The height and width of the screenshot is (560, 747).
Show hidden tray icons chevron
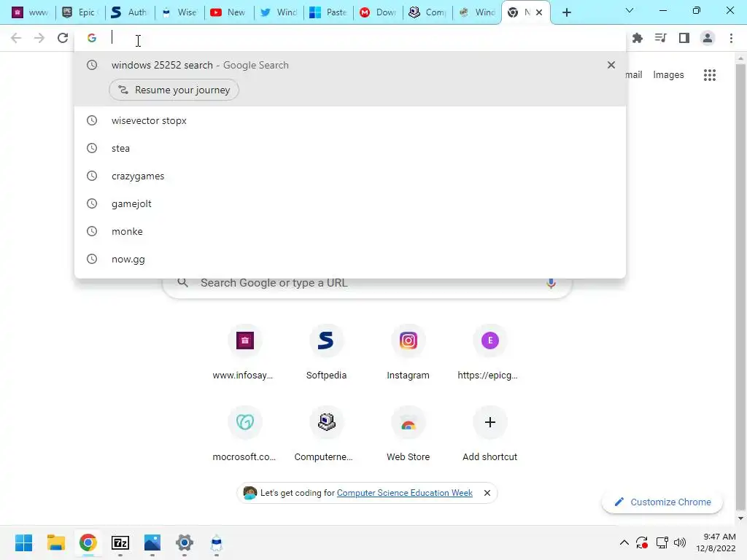624,542
